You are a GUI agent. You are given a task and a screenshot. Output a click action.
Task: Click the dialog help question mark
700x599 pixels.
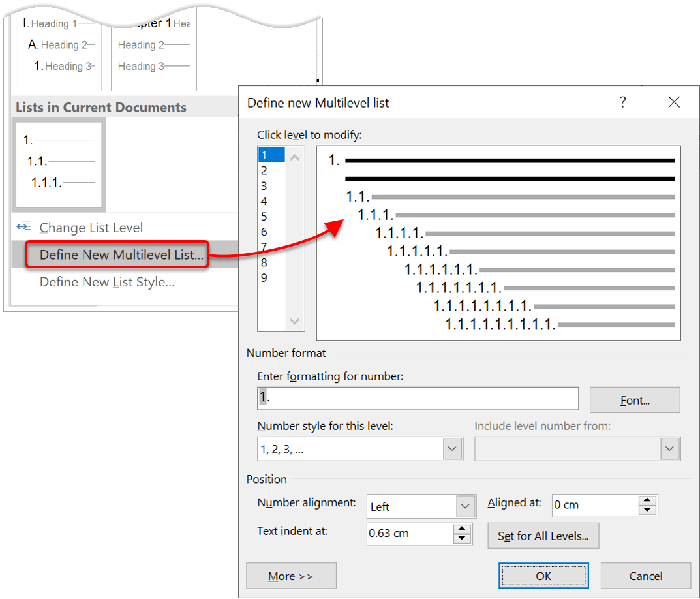point(622,102)
